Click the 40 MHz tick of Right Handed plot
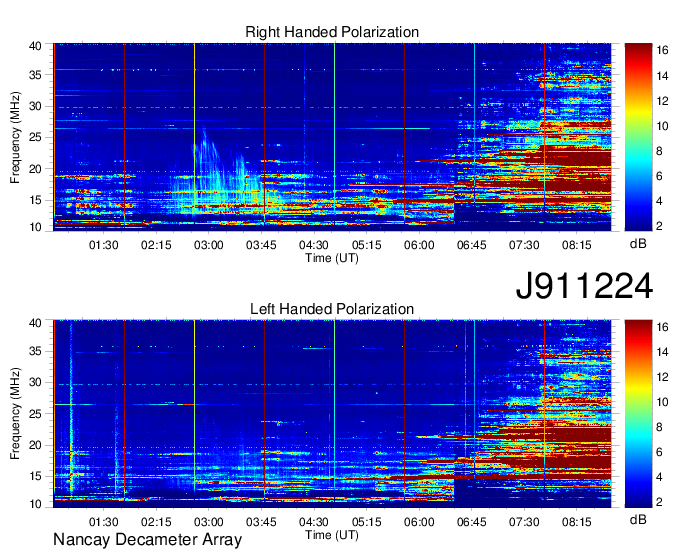This screenshot has height=552, width=680. pyautogui.click(x=35, y=46)
